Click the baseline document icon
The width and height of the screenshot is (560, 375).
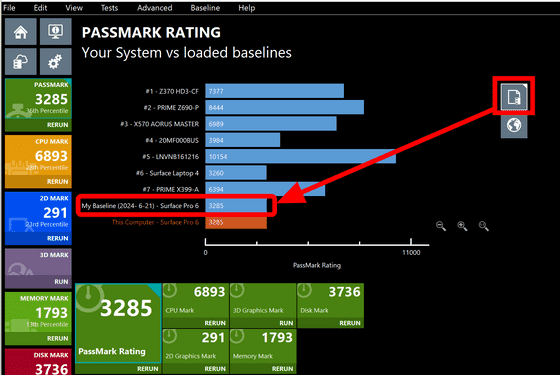point(514,96)
